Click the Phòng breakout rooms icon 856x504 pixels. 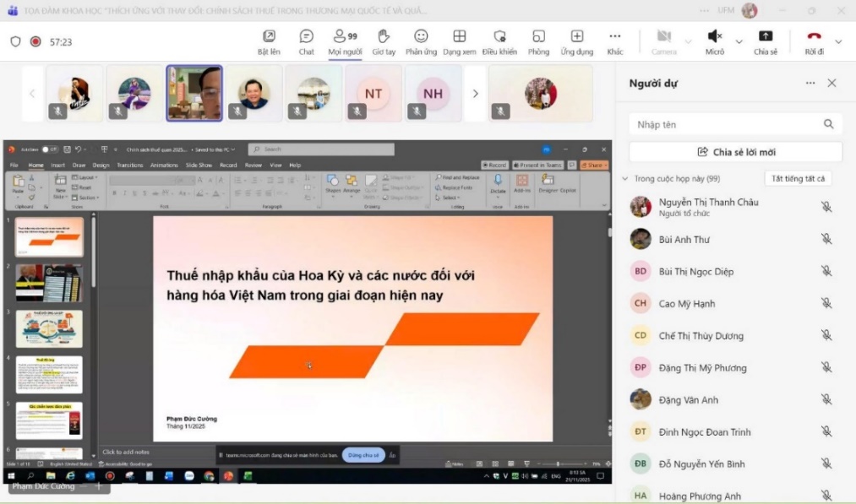[x=538, y=37]
